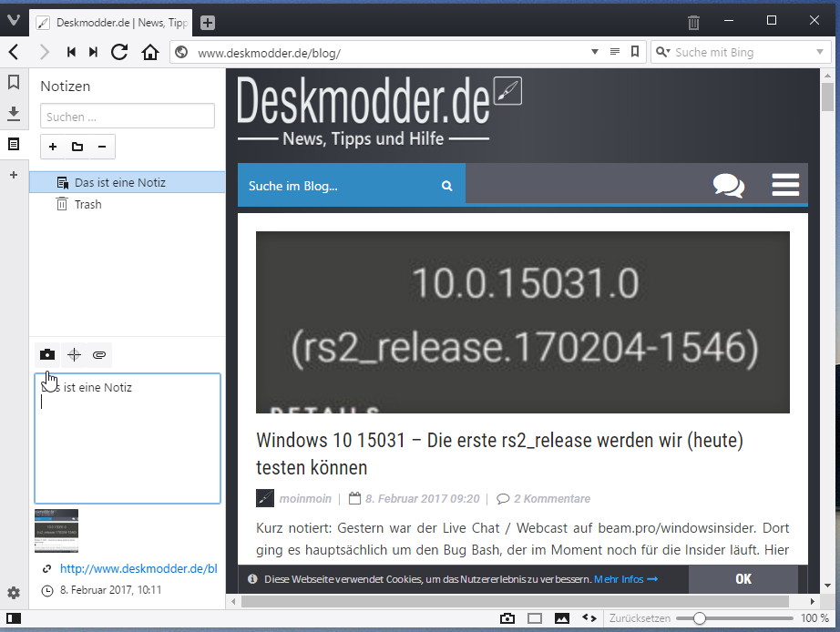
Task: Select the Deskmodder.de tab
Action: pos(111,23)
